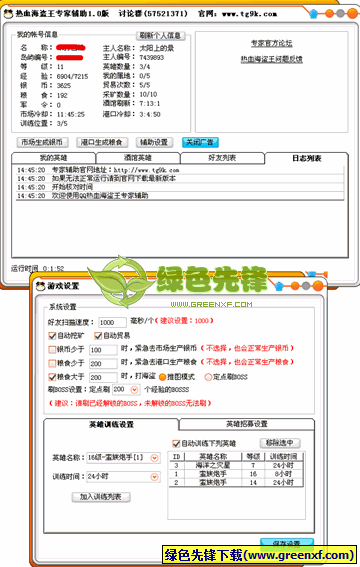Screen dimensions: 360x567
Task: Click the 好友扫描速度 input field
Action: [112, 322]
